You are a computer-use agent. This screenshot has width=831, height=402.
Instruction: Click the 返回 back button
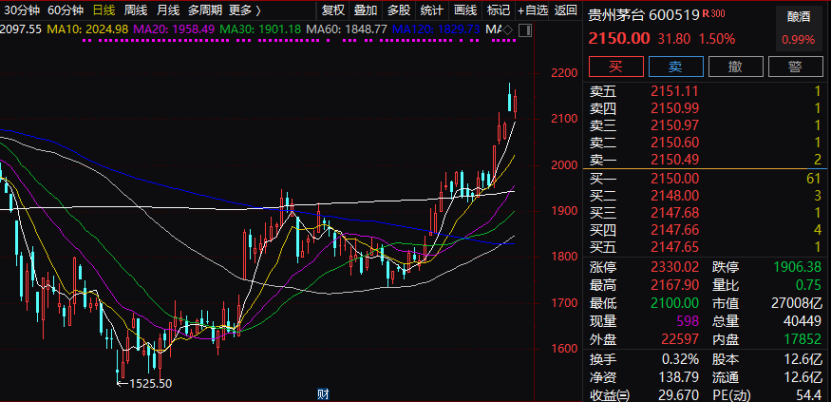pyautogui.click(x=565, y=10)
